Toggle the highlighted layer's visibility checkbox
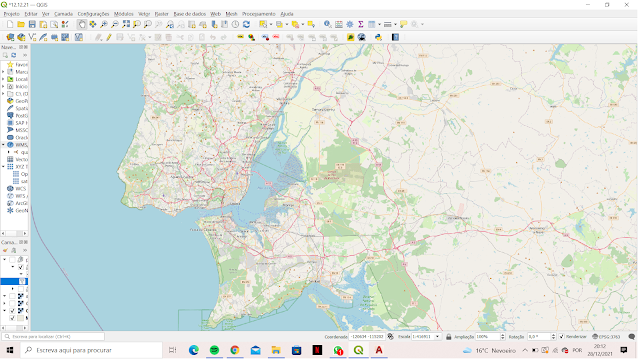640x361 pixels. coord(22,281)
